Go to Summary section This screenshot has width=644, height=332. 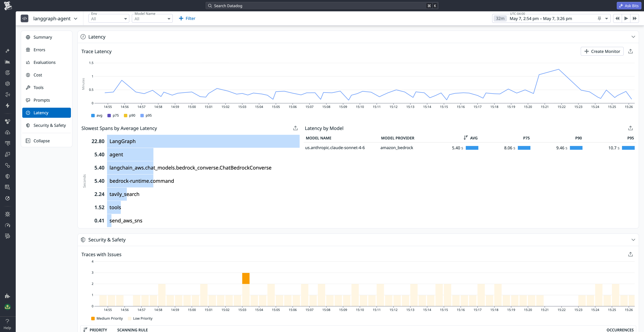[47, 37]
